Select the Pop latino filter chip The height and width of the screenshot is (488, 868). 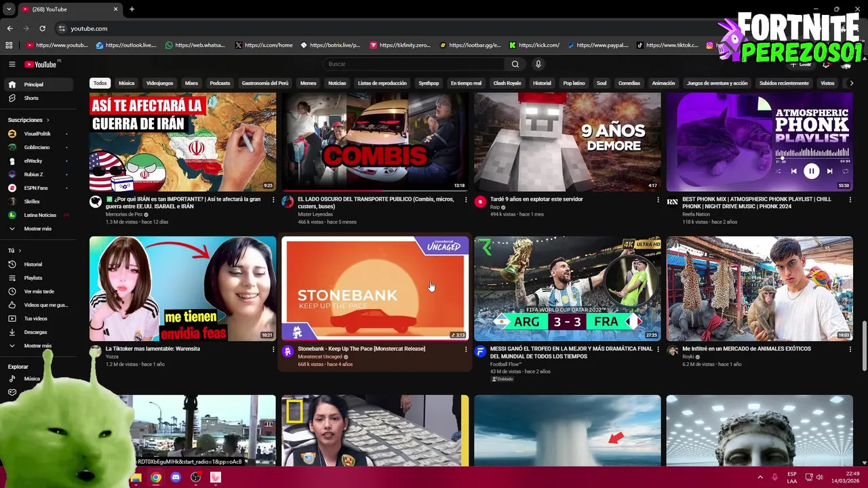(574, 83)
